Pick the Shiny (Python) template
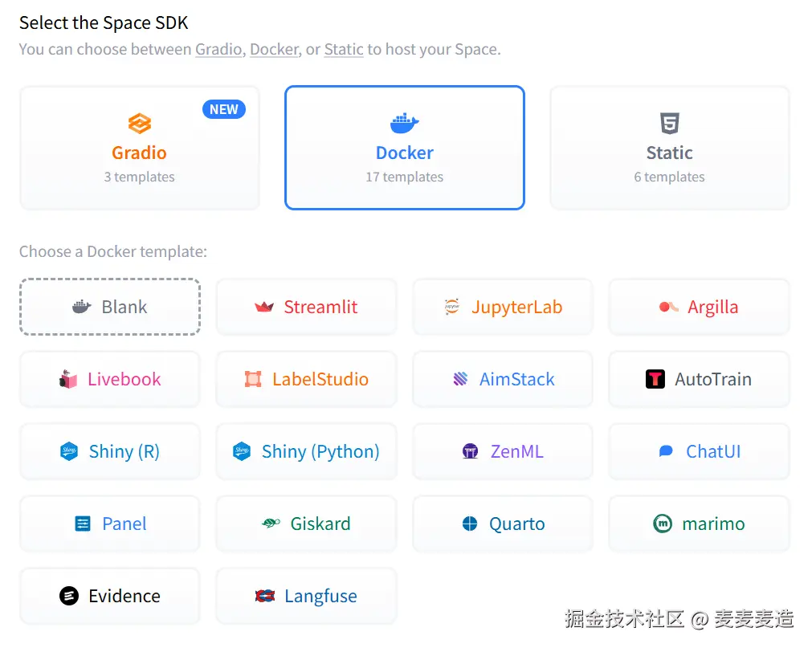The width and height of the screenshot is (812, 648). 306,451
